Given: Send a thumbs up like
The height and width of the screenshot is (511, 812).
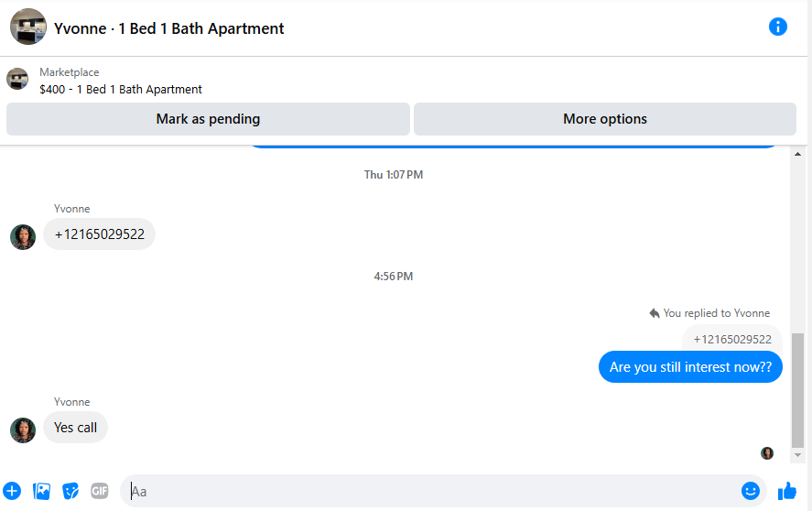Looking at the screenshot, I should click(x=787, y=490).
